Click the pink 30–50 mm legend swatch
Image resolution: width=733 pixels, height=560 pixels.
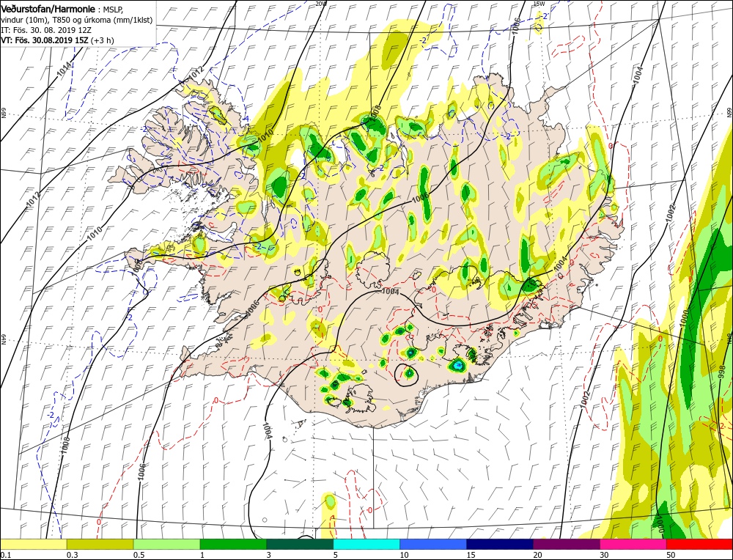tap(633, 544)
